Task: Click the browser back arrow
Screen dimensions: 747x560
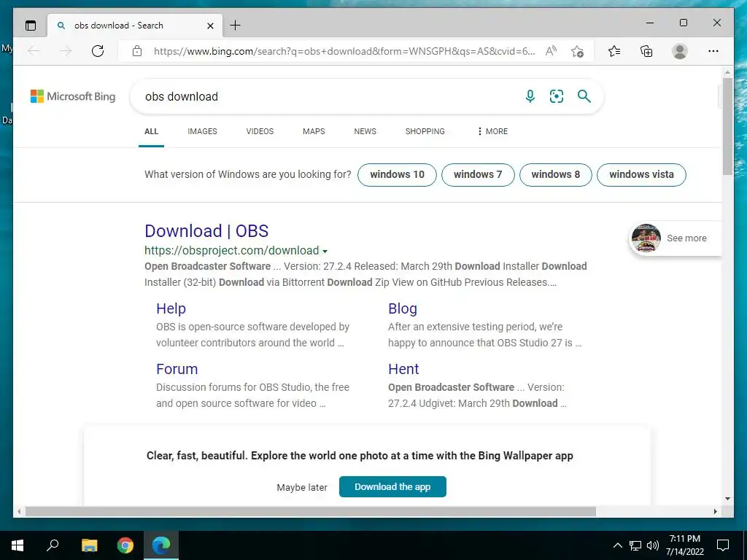Action: click(34, 51)
